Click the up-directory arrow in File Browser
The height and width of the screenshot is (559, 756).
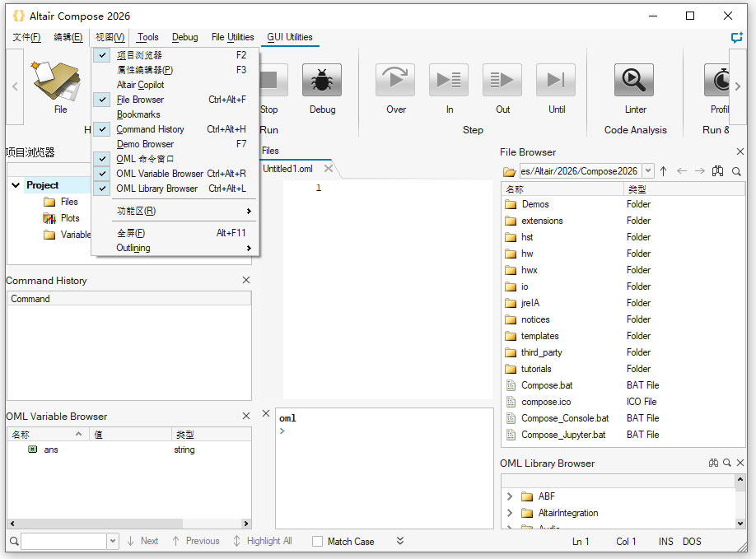pyautogui.click(x=663, y=171)
